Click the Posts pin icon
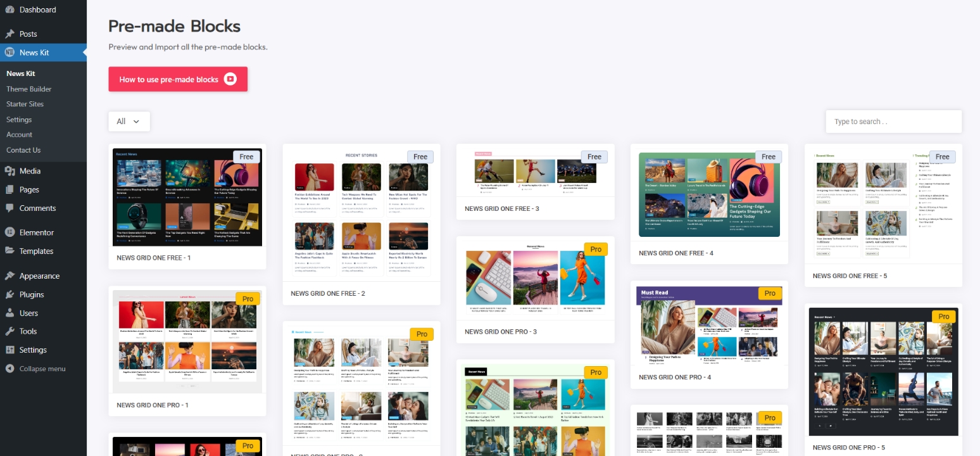This screenshot has height=456, width=980. 10,34
